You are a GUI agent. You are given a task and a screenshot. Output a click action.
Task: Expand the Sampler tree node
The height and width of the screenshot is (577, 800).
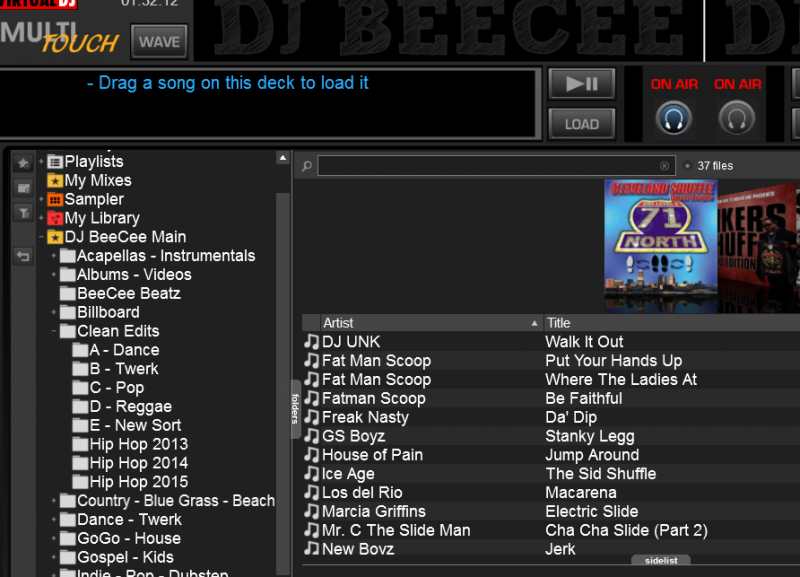tap(41, 199)
